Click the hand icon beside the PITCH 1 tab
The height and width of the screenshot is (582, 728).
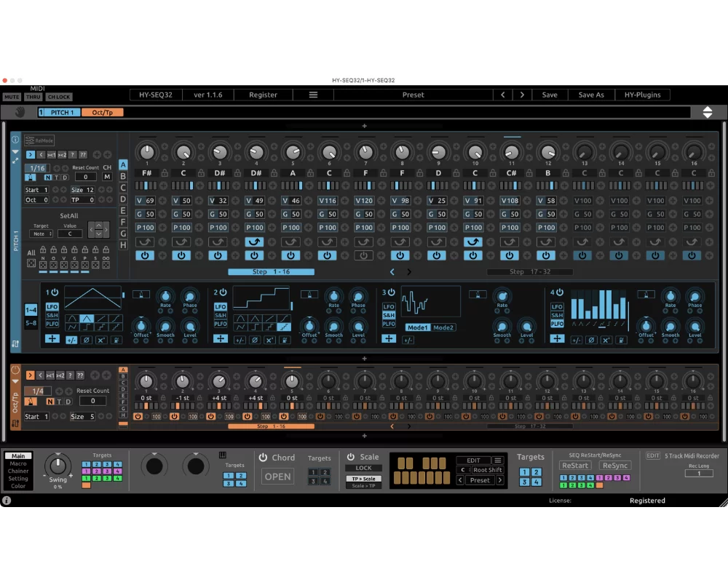20,112
